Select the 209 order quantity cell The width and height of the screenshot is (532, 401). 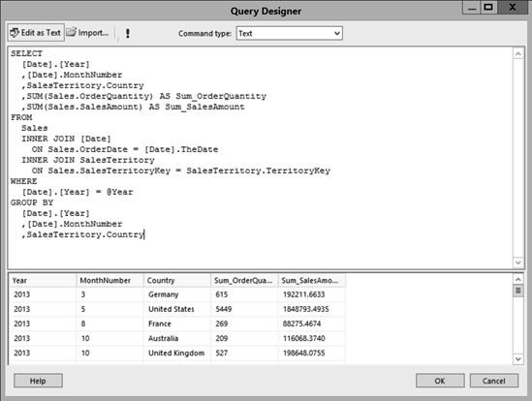[244, 338]
